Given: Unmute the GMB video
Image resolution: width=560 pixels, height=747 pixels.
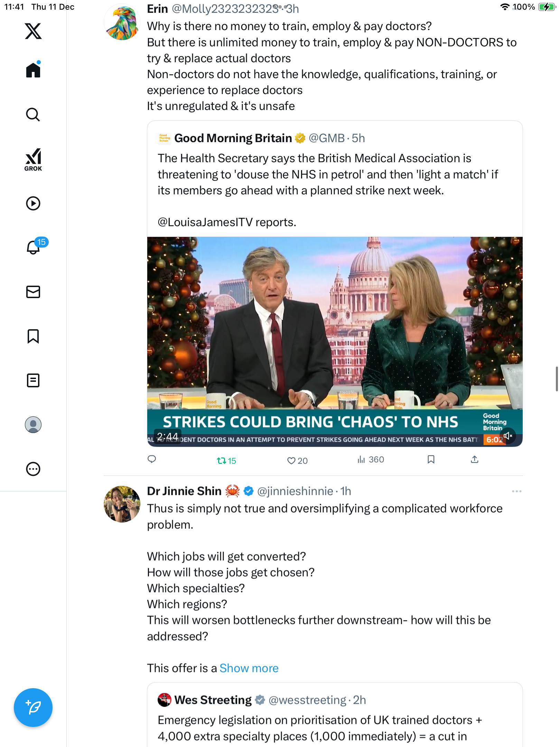Looking at the screenshot, I should [508, 436].
